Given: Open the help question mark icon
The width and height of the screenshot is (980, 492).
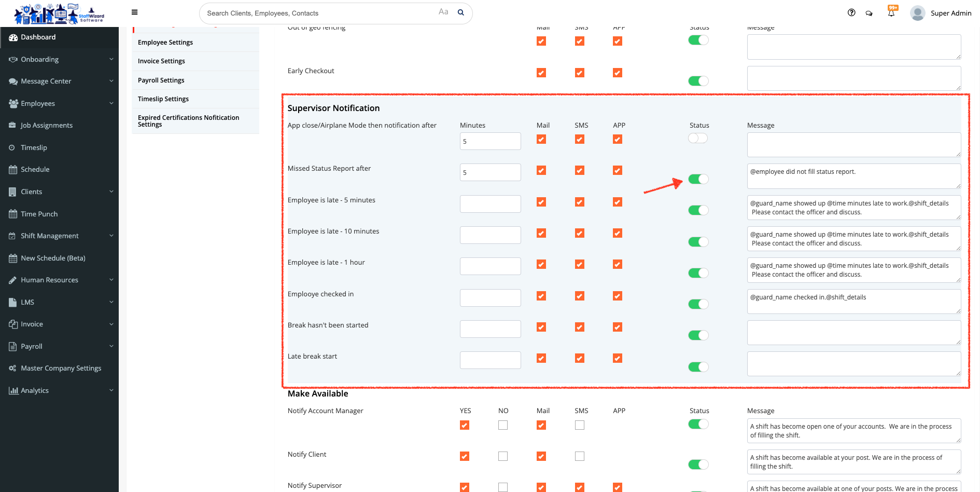Looking at the screenshot, I should coord(851,13).
